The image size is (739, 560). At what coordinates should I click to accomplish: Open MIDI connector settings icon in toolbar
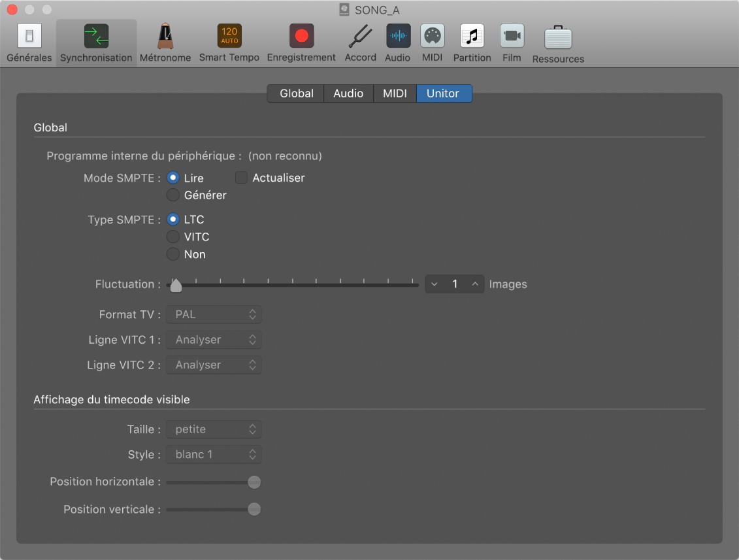pos(432,43)
